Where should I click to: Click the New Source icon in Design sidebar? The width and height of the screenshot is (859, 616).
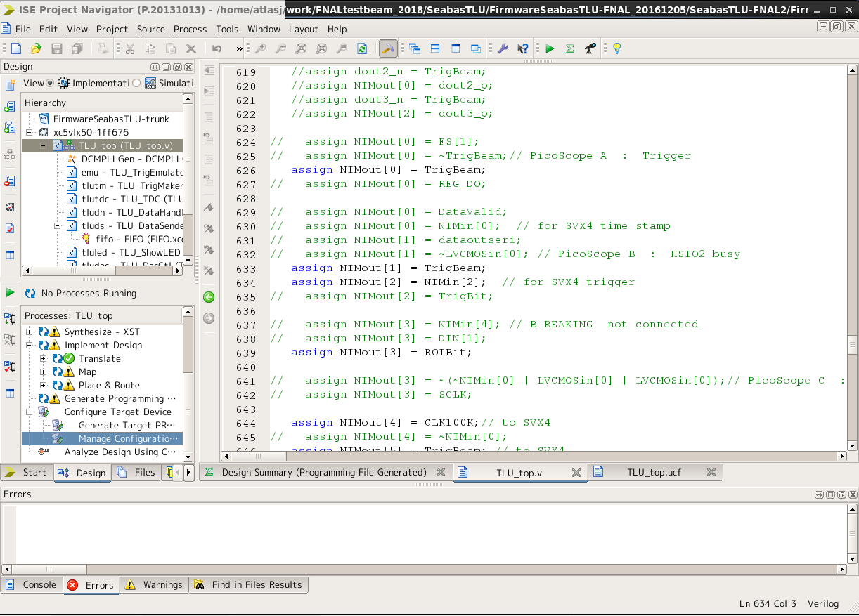click(10, 86)
